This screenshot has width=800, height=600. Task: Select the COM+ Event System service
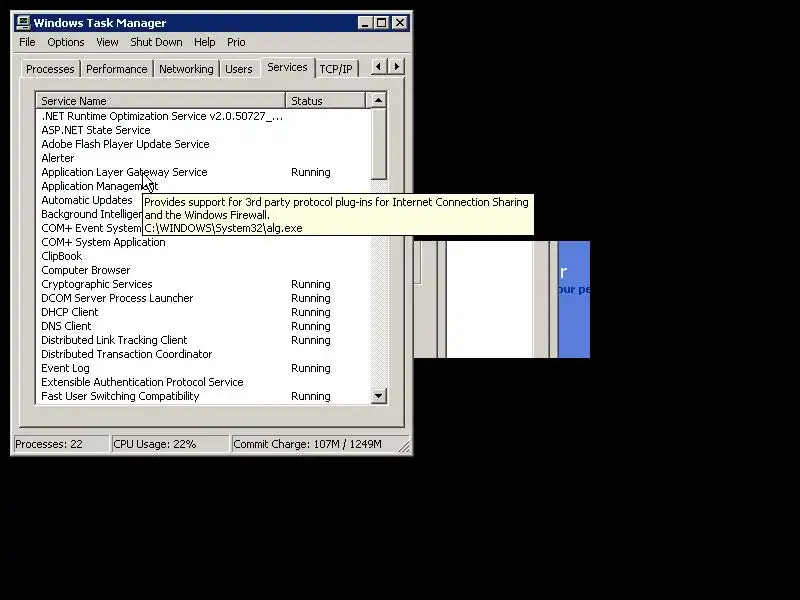91,229
